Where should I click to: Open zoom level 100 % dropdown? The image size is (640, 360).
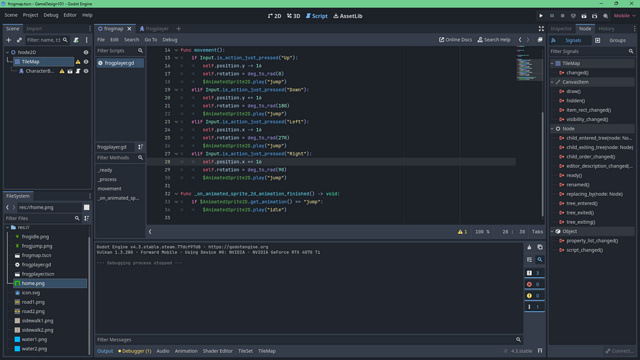(x=482, y=232)
